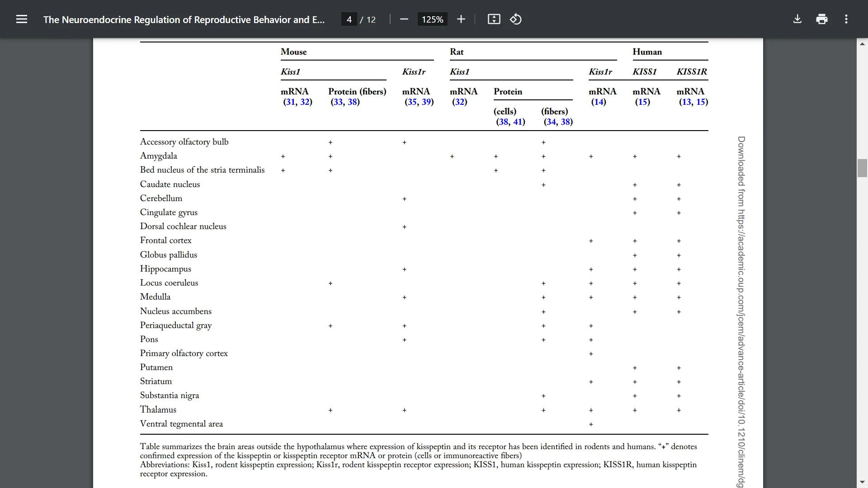Click the 'Rat' column group header
Screen dimensions: 868x488
click(x=457, y=52)
